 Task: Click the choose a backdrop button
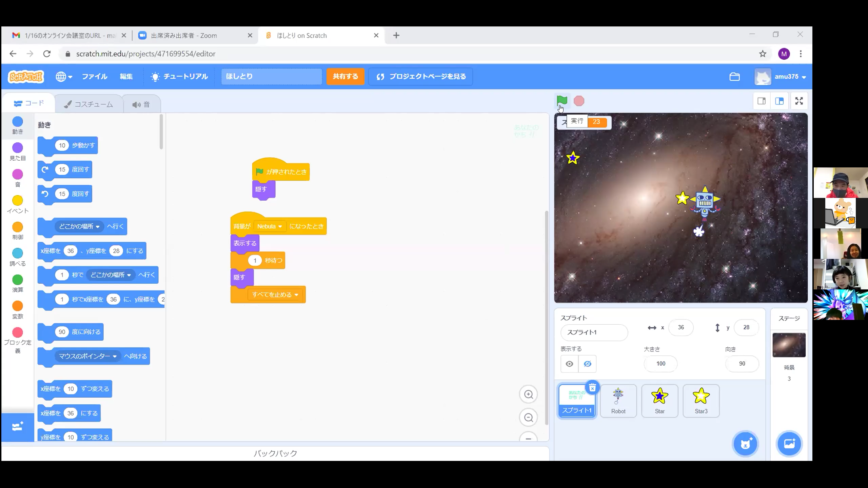(789, 444)
